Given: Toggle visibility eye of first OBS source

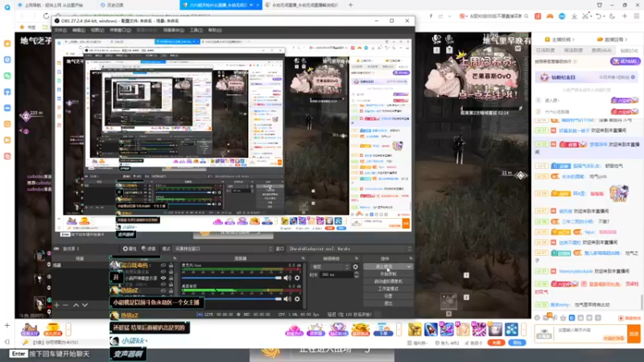Looking at the screenshot, I should point(163,265).
